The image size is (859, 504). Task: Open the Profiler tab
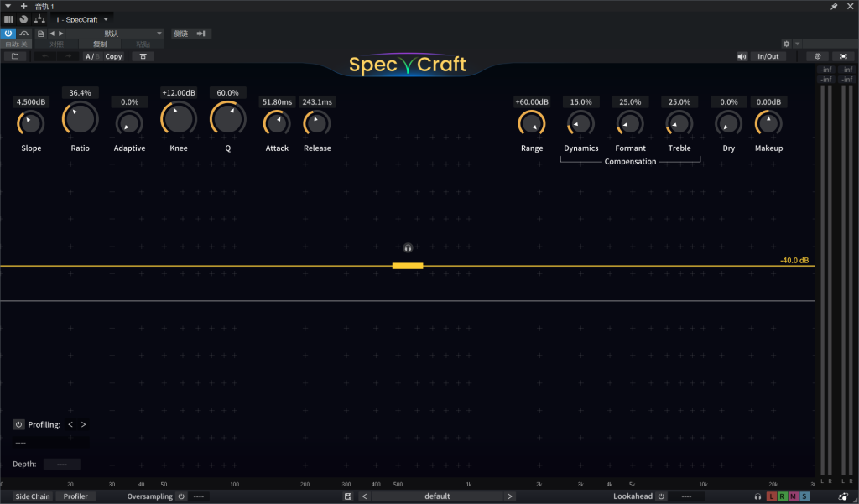(75, 496)
